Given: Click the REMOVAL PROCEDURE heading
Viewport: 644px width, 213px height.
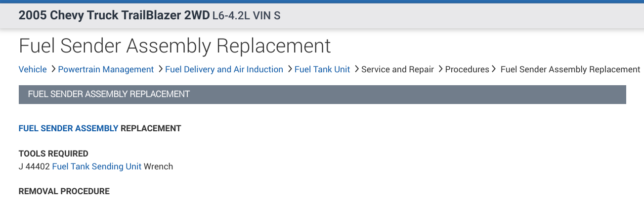Looking at the screenshot, I should (x=64, y=191).
